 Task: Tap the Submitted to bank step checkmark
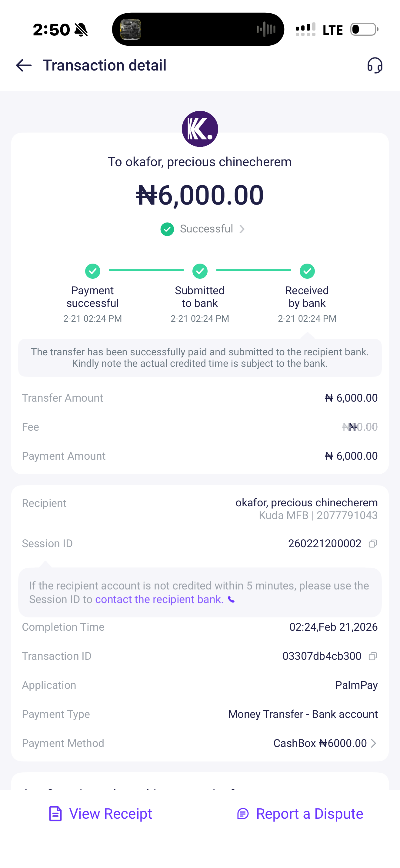coord(200,271)
